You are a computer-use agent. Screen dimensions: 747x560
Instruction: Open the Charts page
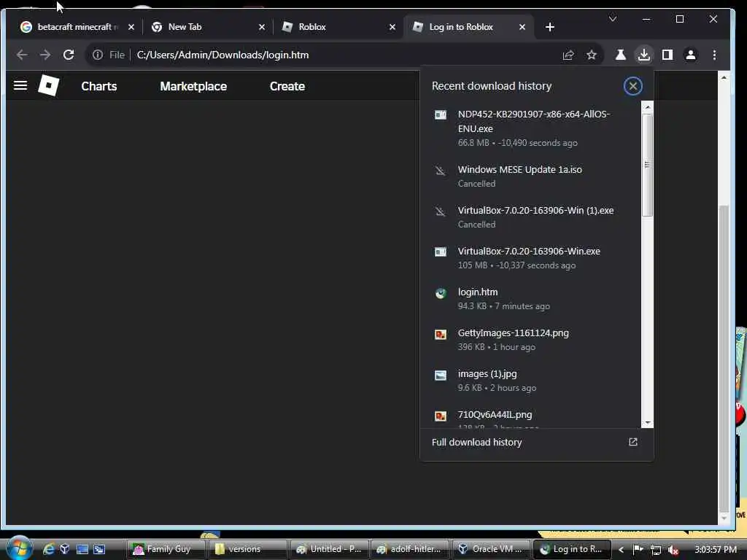point(98,86)
